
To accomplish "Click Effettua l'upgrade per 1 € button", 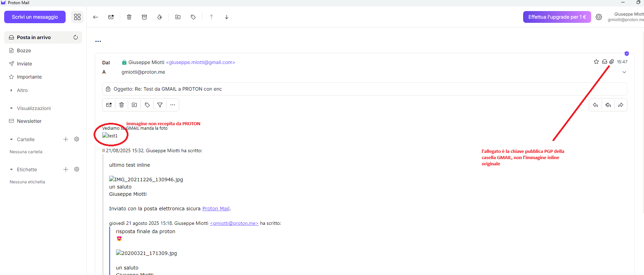I will 557,17.
